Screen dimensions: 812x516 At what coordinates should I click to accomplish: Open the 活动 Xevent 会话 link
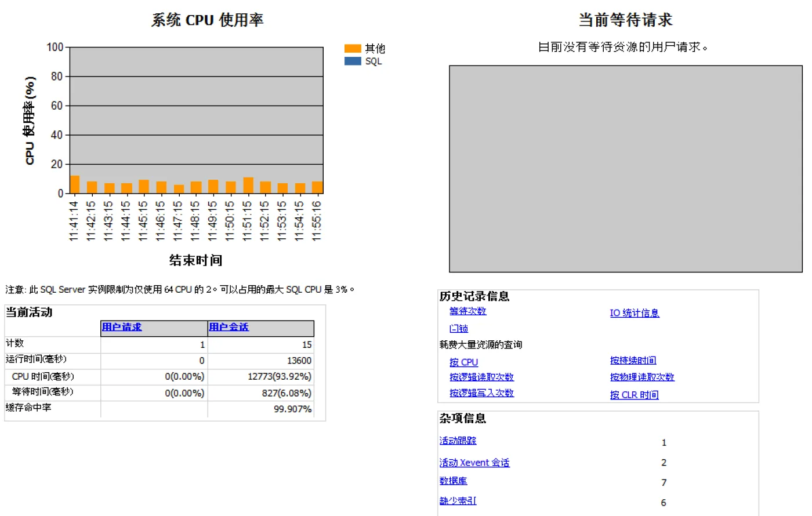point(474,463)
